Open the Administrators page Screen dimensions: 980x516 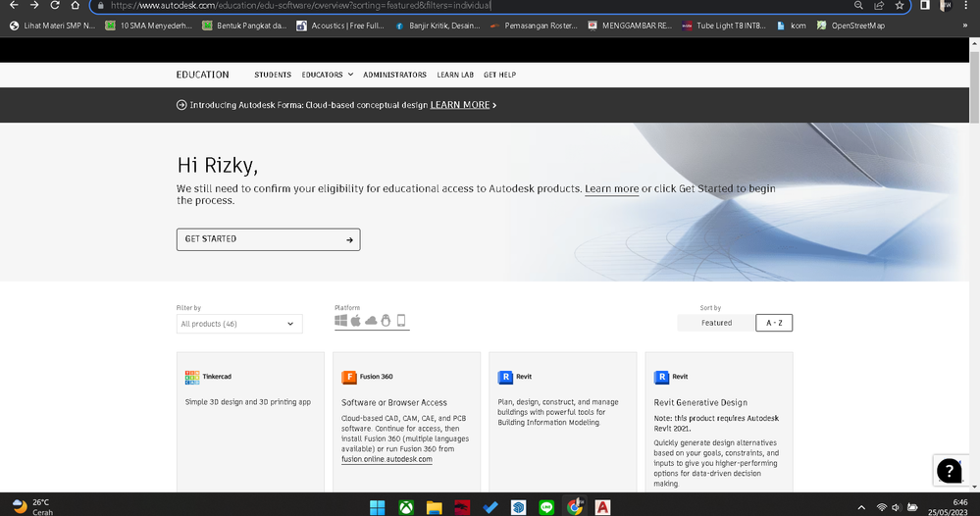pyautogui.click(x=394, y=75)
